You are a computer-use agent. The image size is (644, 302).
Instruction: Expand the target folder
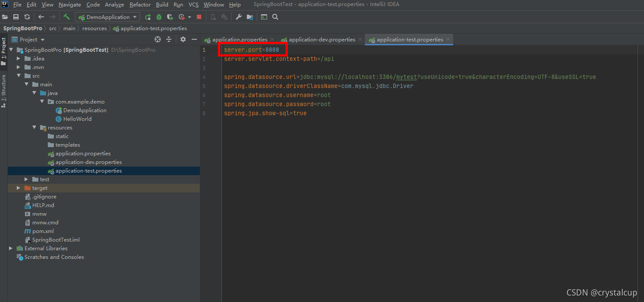pyautogui.click(x=19, y=188)
